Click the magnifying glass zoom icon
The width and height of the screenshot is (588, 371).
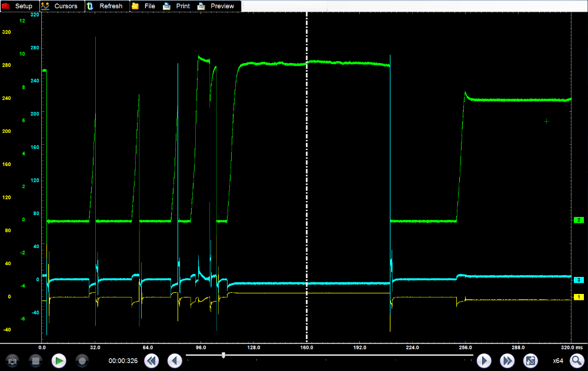(576, 360)
